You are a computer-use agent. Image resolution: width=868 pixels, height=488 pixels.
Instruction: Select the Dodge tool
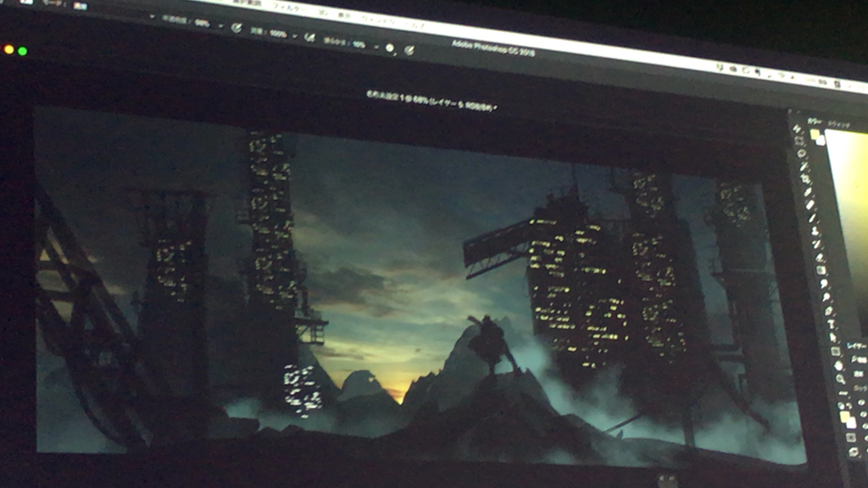[826, 296]
